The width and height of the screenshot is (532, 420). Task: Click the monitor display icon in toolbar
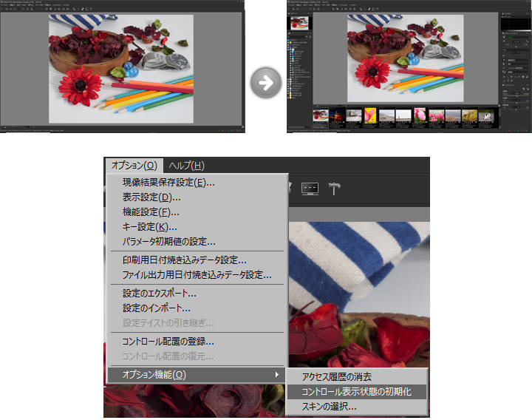tap(310, 189)
